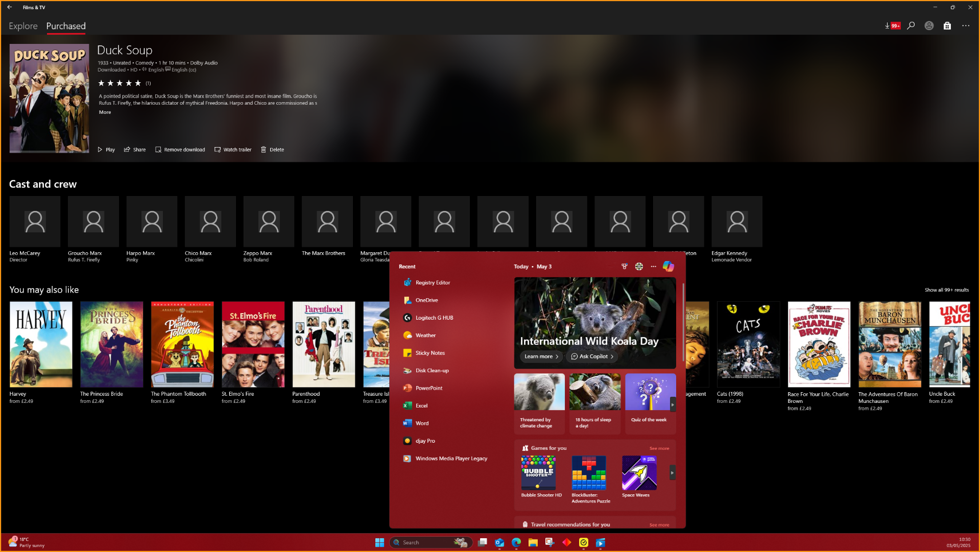The width and height of the screenshot is (980, 552).
Task: Open Windows Media Player Legacy from Recent
Action: [451, 459]
